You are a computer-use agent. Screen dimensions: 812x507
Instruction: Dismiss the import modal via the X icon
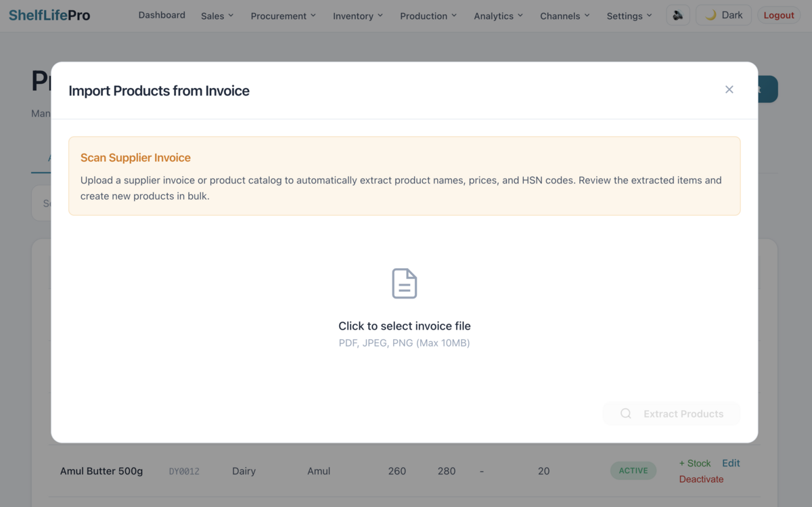pos(729,89)
